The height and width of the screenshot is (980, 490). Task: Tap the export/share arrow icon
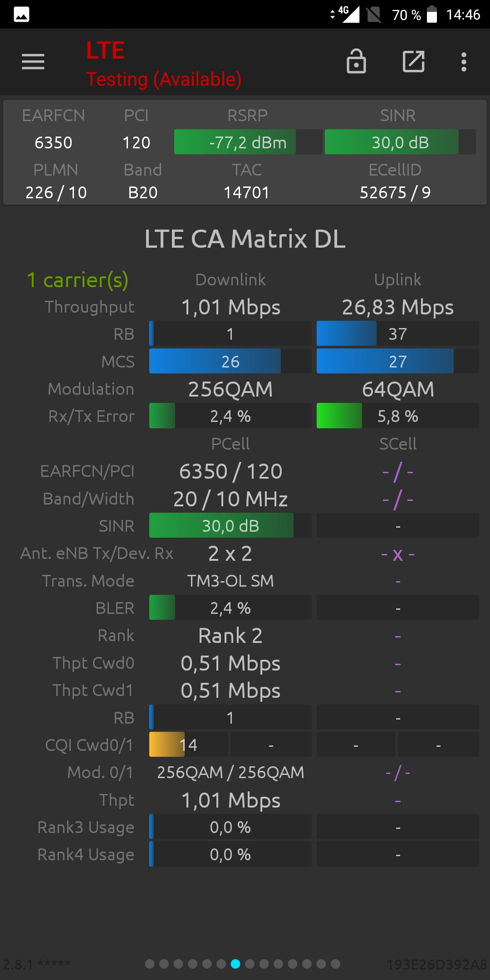pyautogui.click(x=414, y=61)
